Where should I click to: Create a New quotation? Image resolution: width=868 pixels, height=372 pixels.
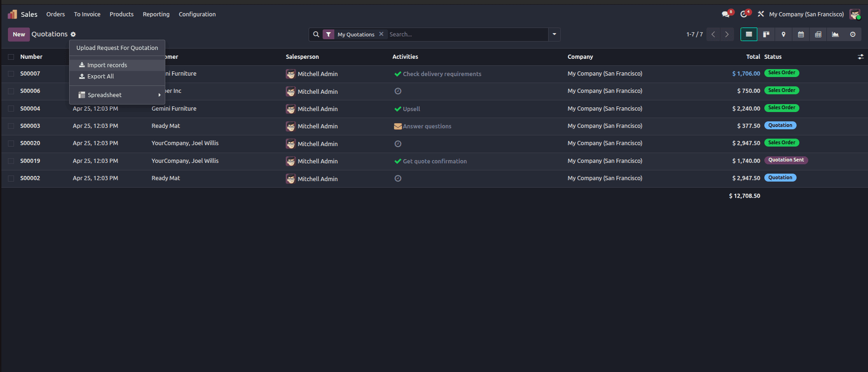pos(19,35)
